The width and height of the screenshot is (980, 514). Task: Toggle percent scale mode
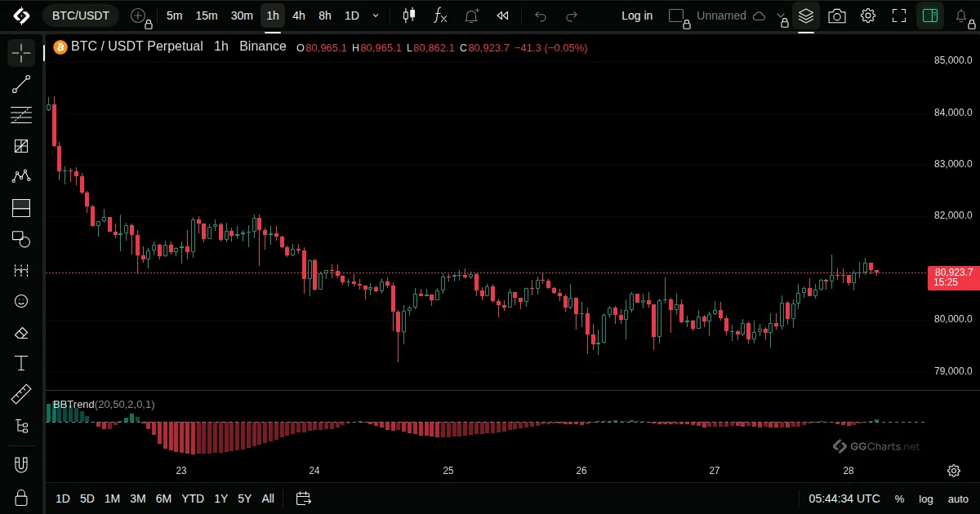[x=899, y=498]
